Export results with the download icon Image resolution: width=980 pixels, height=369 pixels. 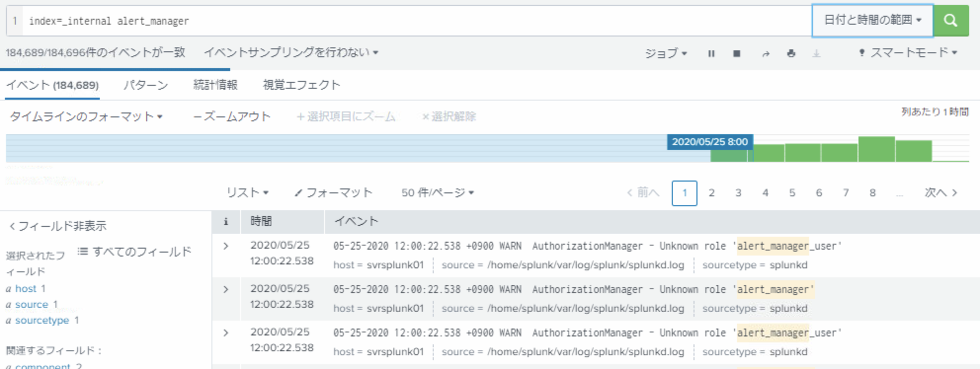817,53
